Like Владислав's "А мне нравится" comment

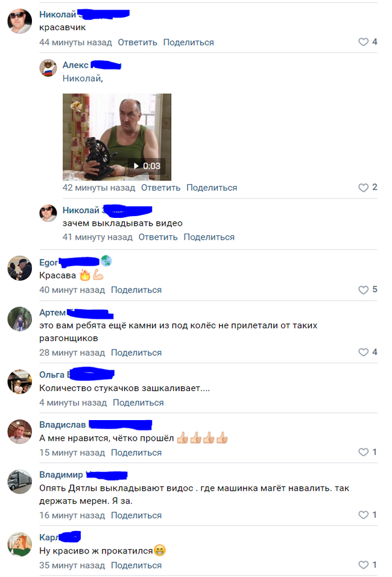[363, 452]
